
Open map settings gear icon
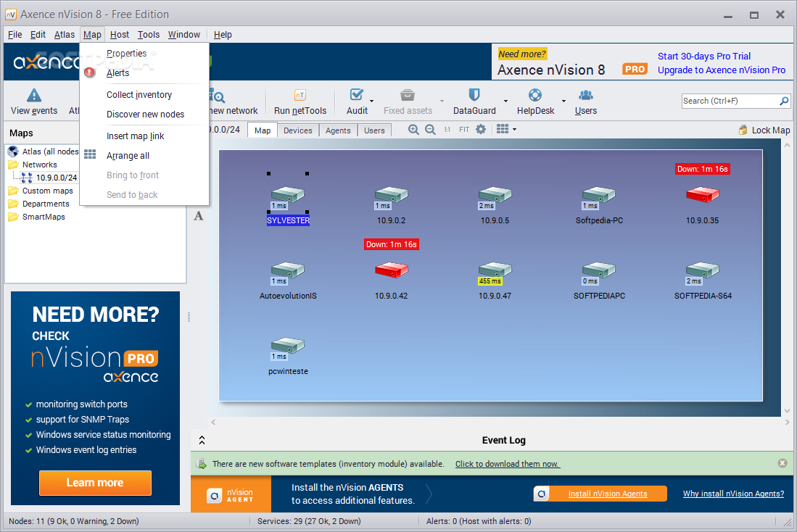(481, 129)
